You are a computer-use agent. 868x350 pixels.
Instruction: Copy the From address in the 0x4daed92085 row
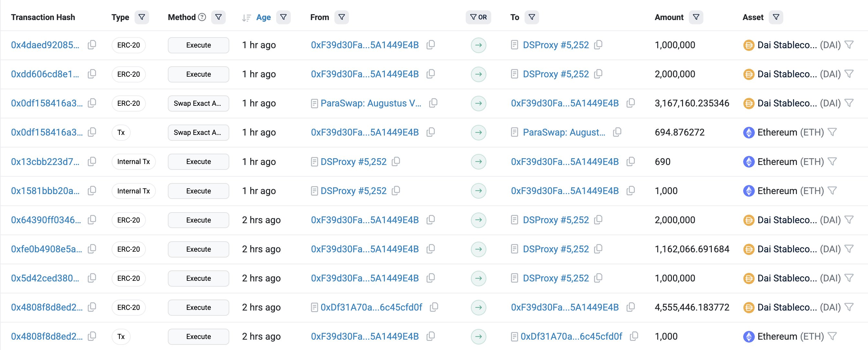(x=431, y=45)
